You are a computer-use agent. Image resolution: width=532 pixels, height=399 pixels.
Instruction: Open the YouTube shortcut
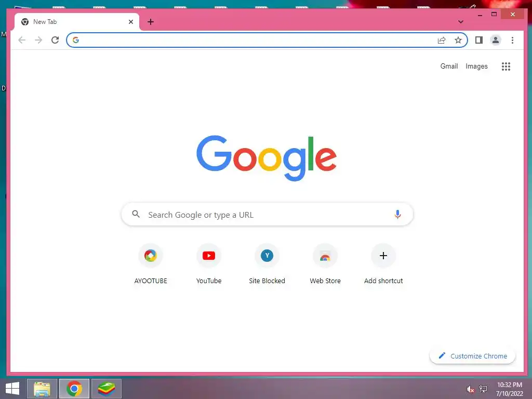(x=209, y=264)
